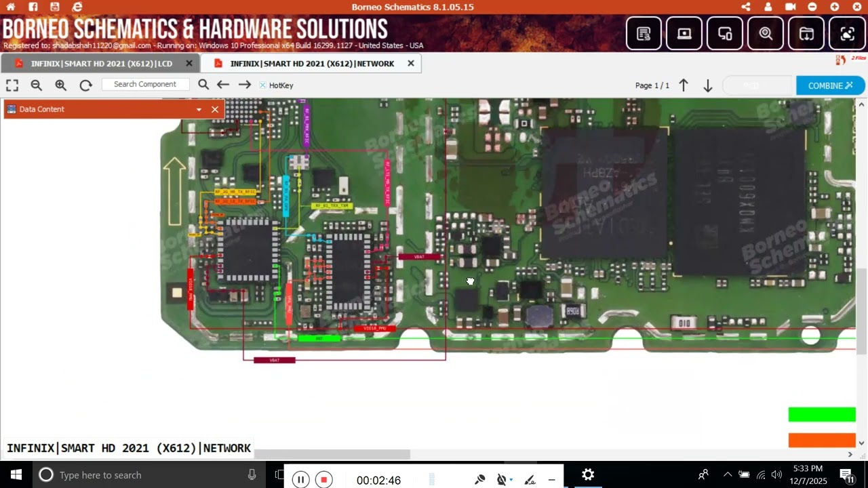
Task: Close the LCD tab
Action: [x=189, y=63]
